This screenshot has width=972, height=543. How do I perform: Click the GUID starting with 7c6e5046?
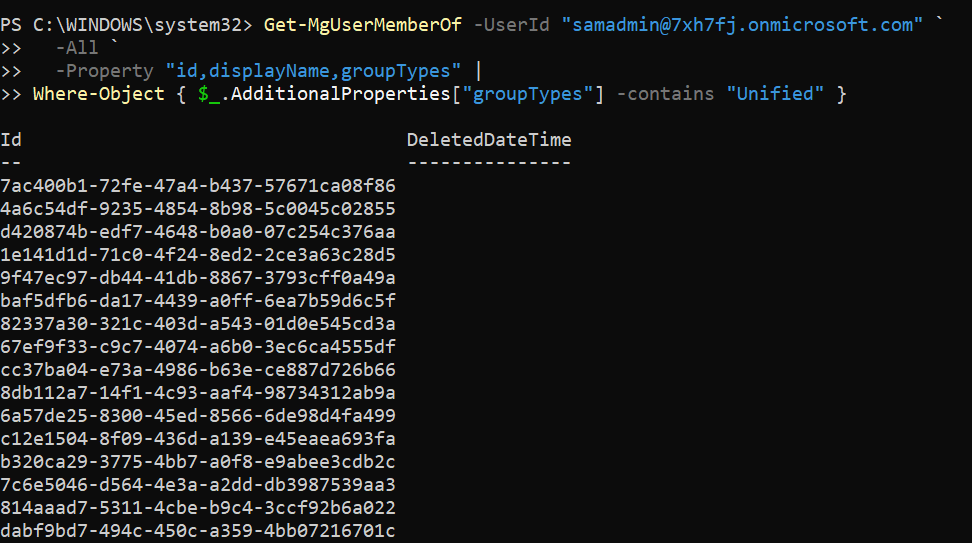coord(198,485)
